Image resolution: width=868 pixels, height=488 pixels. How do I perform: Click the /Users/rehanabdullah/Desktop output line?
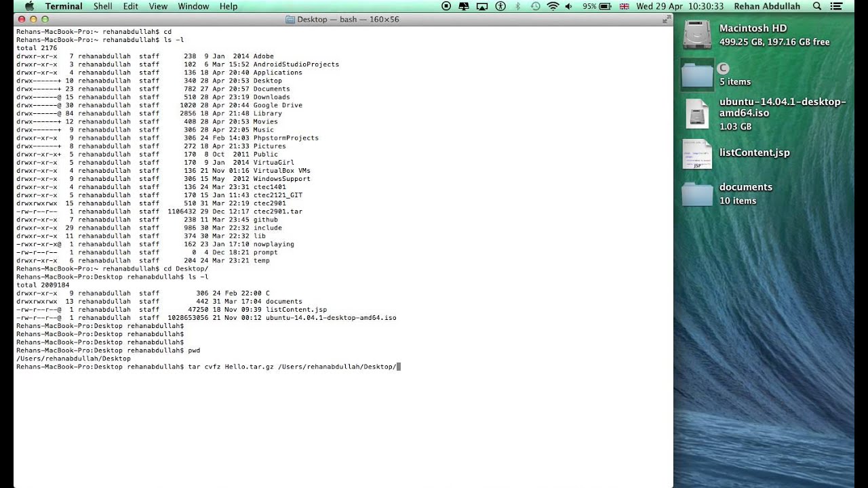tap(73, 359)
